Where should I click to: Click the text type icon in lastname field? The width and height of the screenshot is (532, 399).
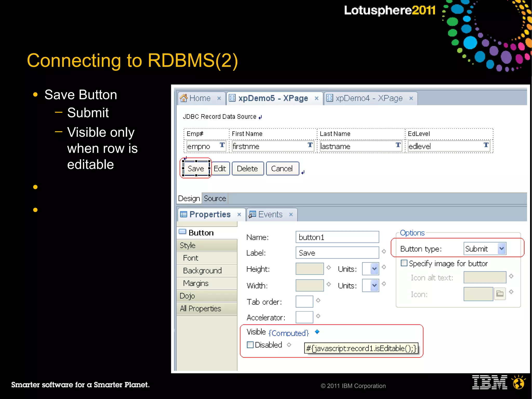click(x=398, y=145)
